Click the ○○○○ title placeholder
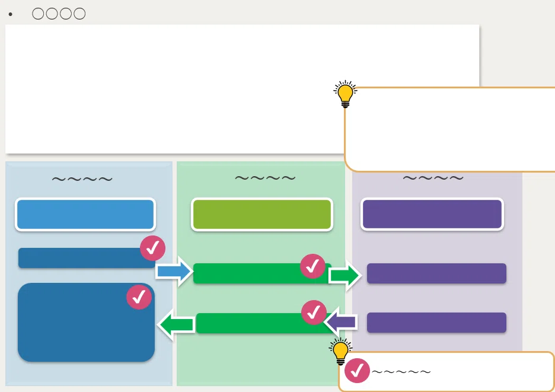Image resolution: width=555 pixels, height=392 pixels. click(x=59, y=14)
